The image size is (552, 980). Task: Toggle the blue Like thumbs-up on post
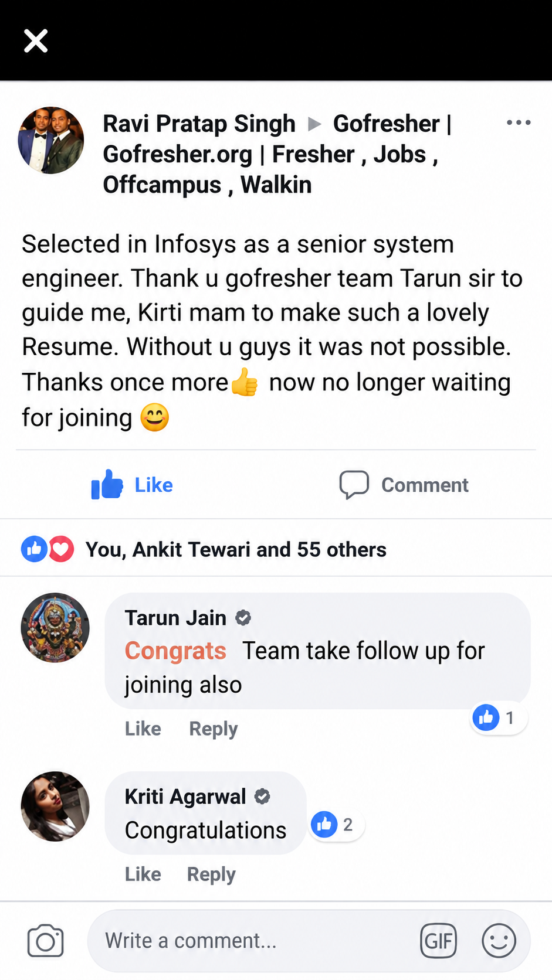107,485
